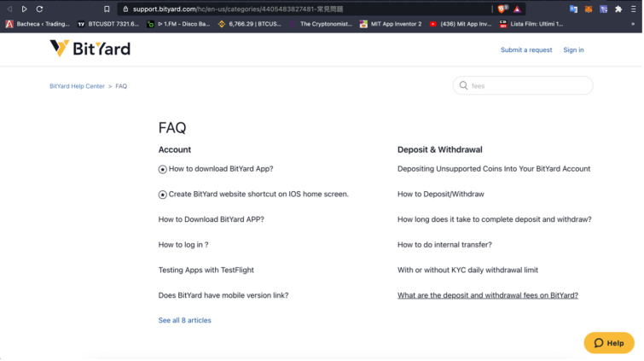Click the purple extension icon
The image size is (644, 361).
(x=603, y=9)
